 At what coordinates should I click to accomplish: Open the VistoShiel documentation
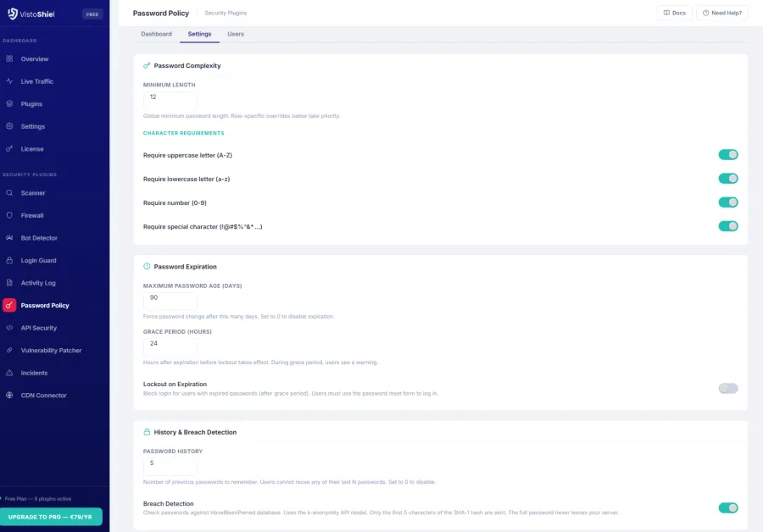674,13
